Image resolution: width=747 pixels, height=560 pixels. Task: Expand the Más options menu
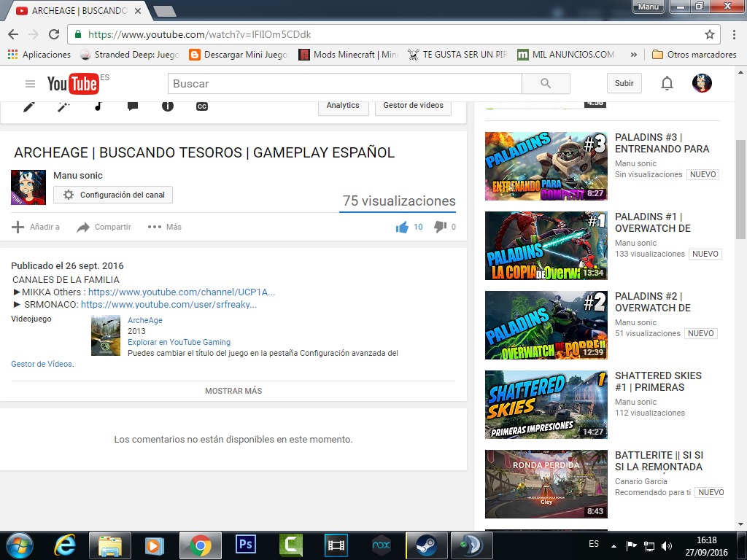click(164, 227)
